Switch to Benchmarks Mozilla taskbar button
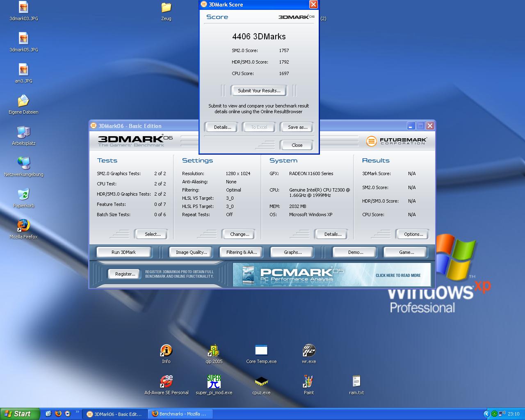525x420 pixels. (x=180, y=414)
